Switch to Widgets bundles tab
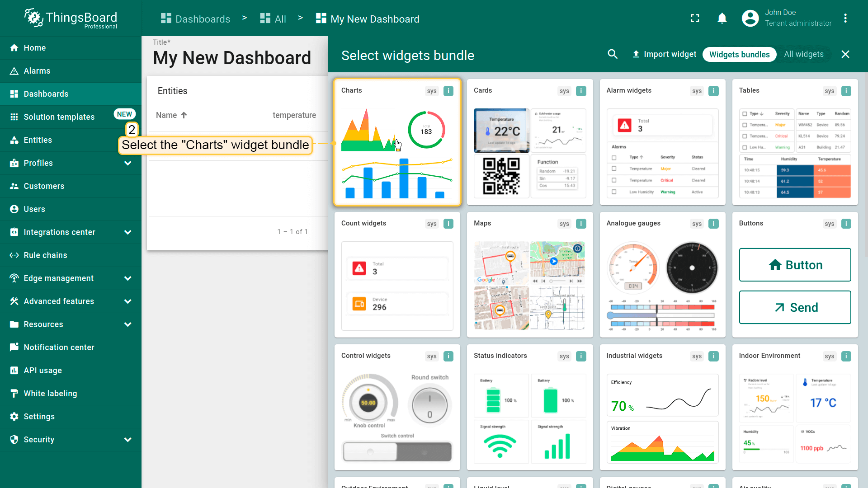 pos(739,54)
